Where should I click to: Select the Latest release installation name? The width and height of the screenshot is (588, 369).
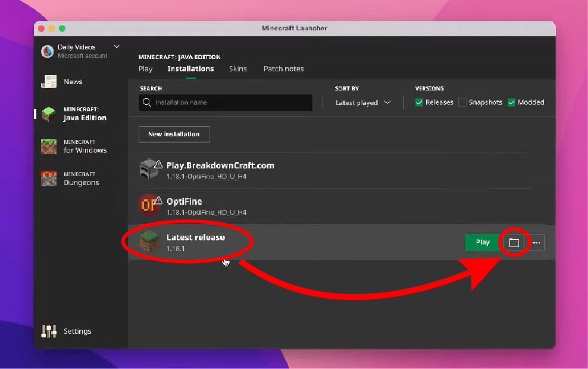coord(195,237)
